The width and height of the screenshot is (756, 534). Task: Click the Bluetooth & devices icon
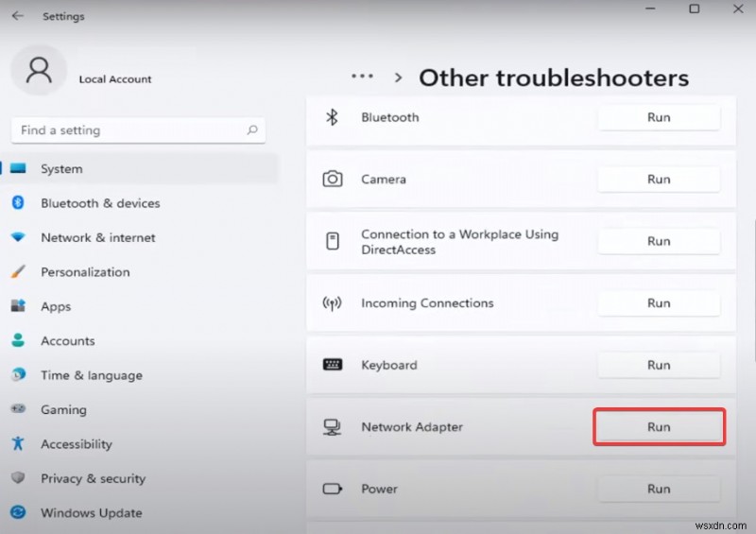point(18,202)
